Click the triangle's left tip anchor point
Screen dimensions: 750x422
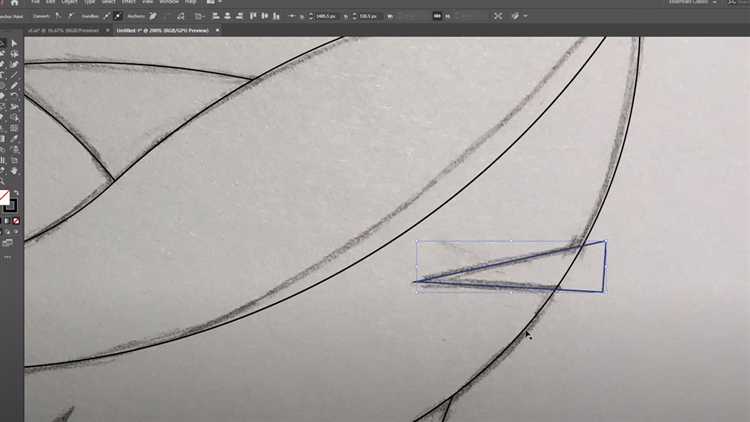tap(415, 282)
